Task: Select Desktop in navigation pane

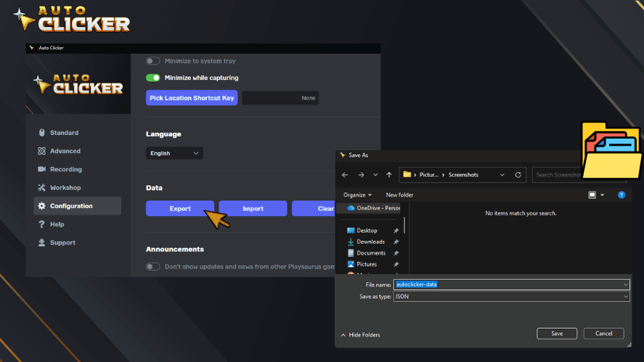Action: 362,231
